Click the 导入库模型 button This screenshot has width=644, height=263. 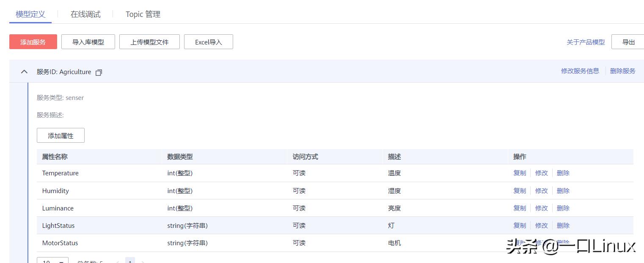[88, 42]
